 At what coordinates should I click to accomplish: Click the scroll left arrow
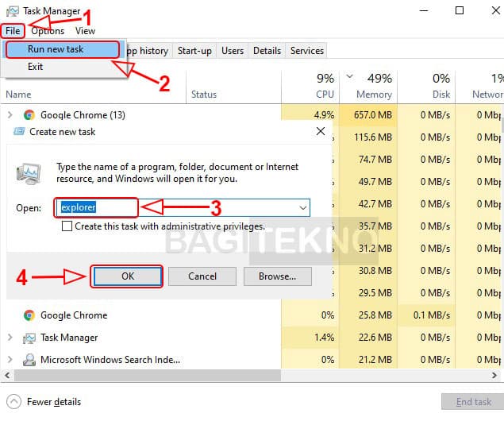7,376
